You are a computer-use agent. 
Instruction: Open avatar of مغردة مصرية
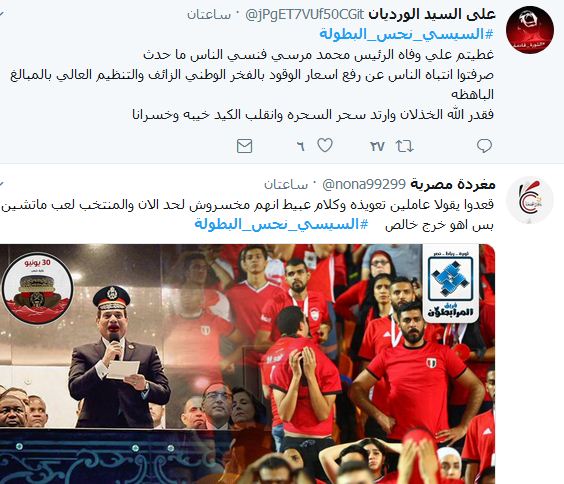click(529, 200)
